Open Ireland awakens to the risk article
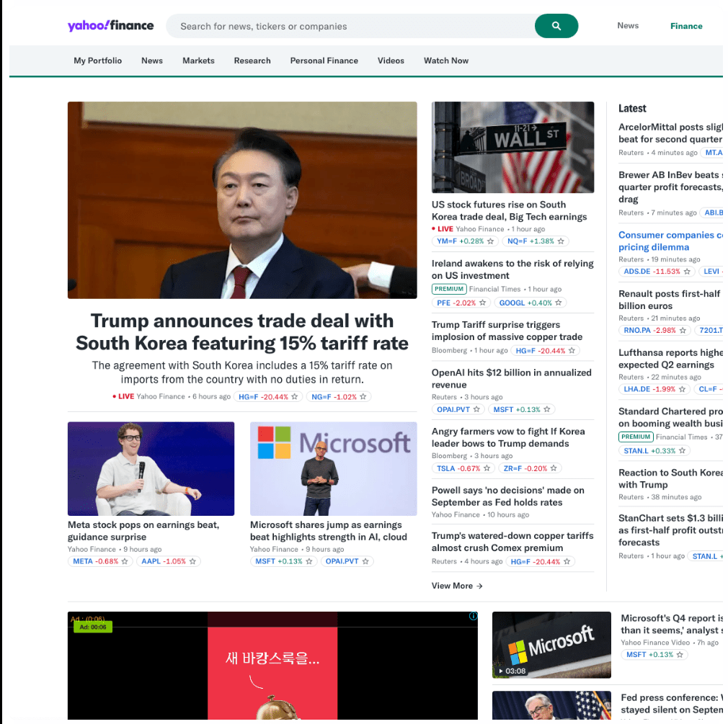The width and height of the screenshot is (728, 724). click(x=512, y=269)
